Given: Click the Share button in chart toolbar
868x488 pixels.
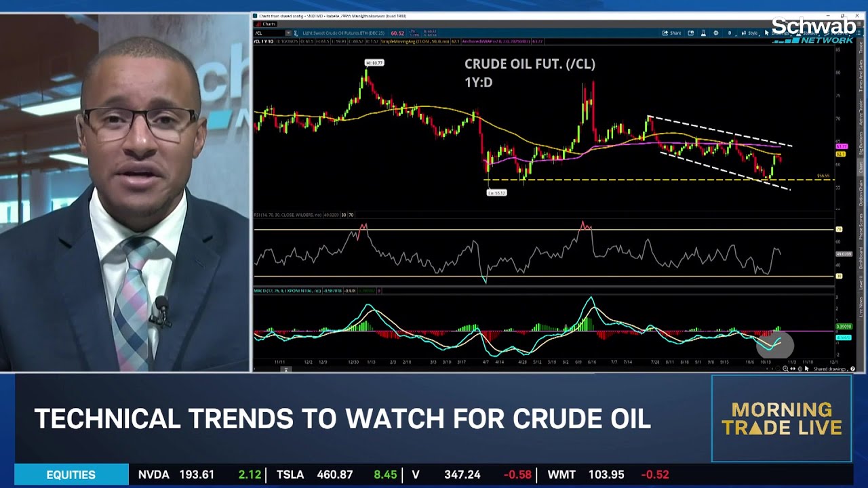Looking at the screenshot, I should (x=671, y=33).
